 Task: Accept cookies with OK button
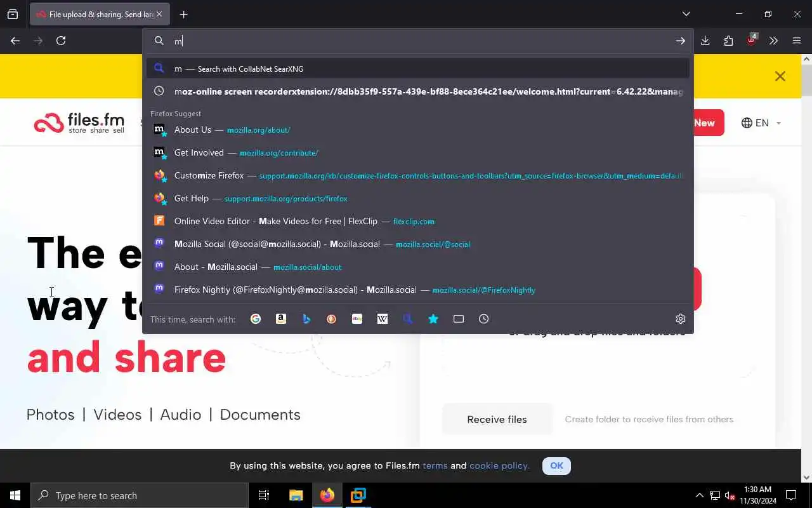pyautogui.click(x=556, y=465)
